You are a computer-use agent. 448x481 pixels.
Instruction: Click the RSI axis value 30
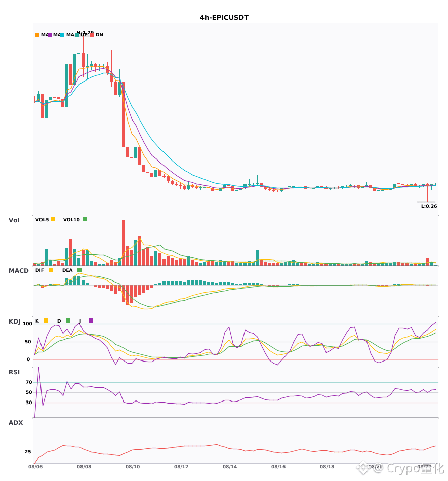tap(29, 403)
